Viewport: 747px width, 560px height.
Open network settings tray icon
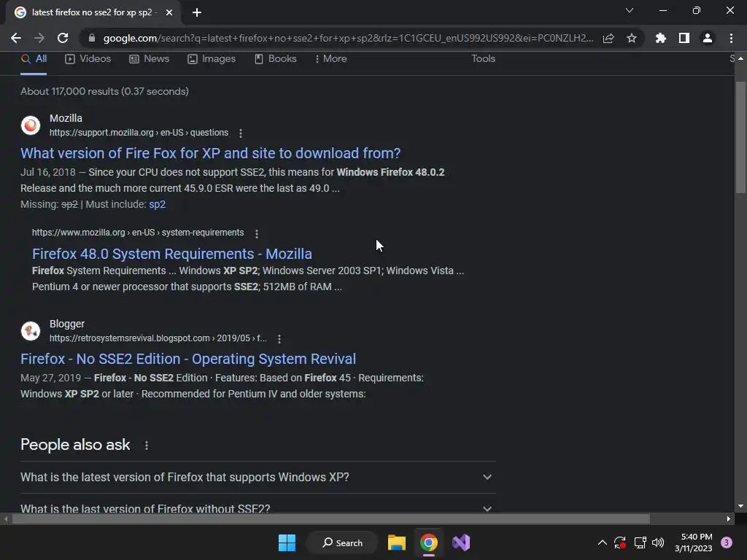coord(640,542)
